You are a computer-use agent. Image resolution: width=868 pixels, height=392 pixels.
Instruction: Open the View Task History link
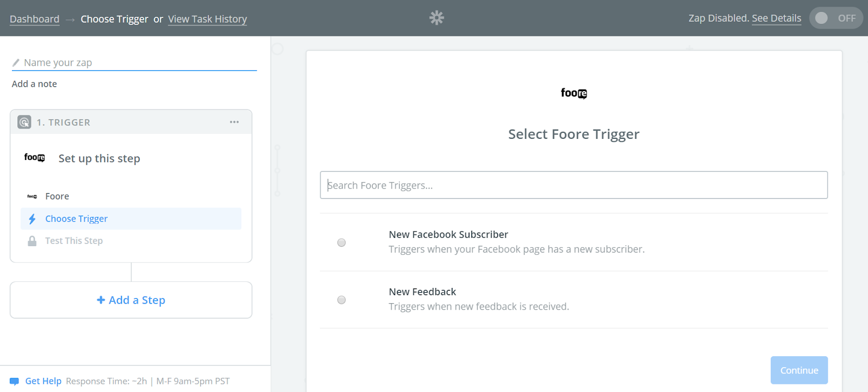pyautogui.click(x=207, y=19)
